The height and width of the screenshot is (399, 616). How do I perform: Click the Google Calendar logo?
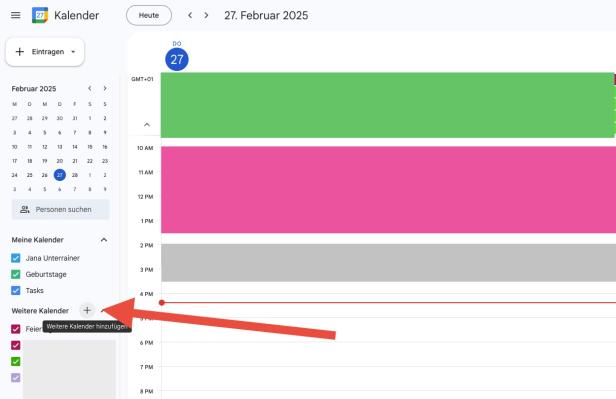40,15
